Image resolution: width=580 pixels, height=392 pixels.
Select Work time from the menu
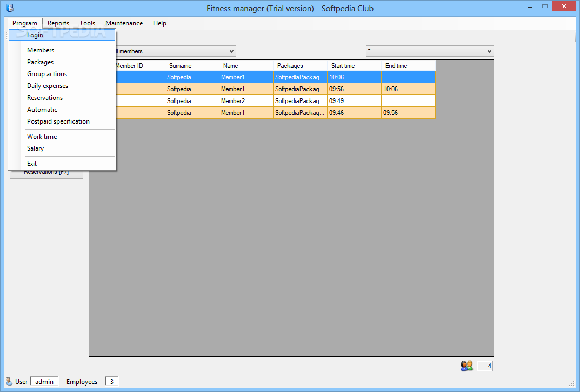point(62,136)
